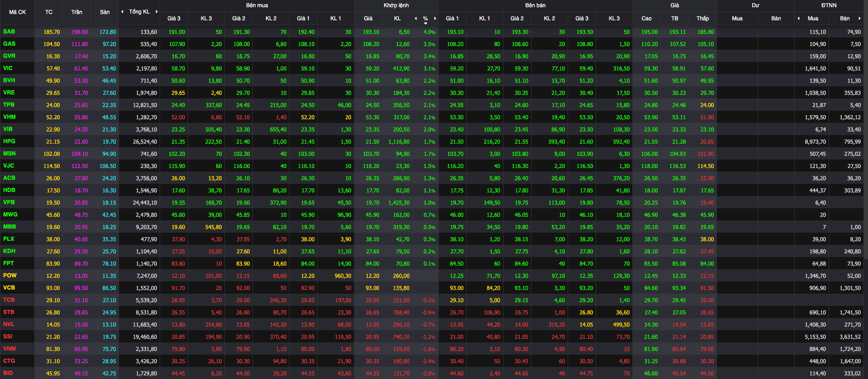868x379 pixels.
Task: Open the SSI ticker symbol
Action: coord(8,337)
